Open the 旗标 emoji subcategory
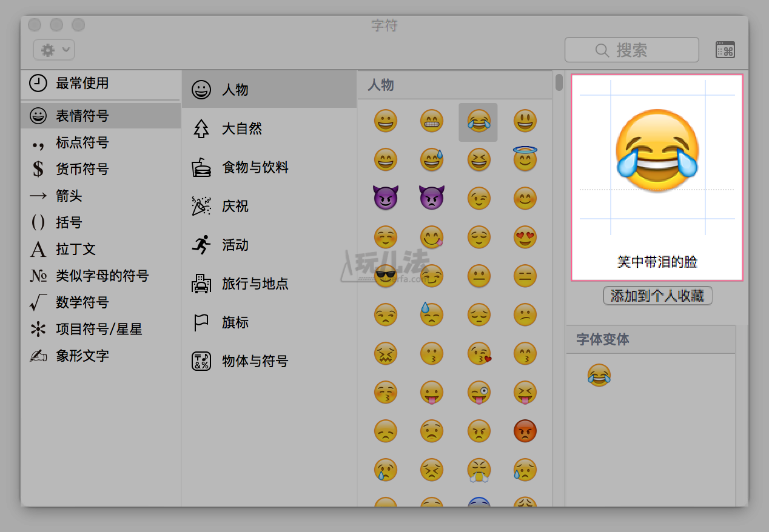Screen dimensions: 769x532 269,322
